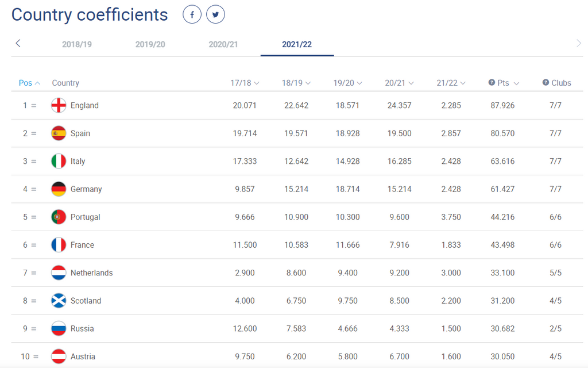Click Russia 17/18 value 12.600
This screenshot has height=368, width=588.
click(x=245, y=328)
